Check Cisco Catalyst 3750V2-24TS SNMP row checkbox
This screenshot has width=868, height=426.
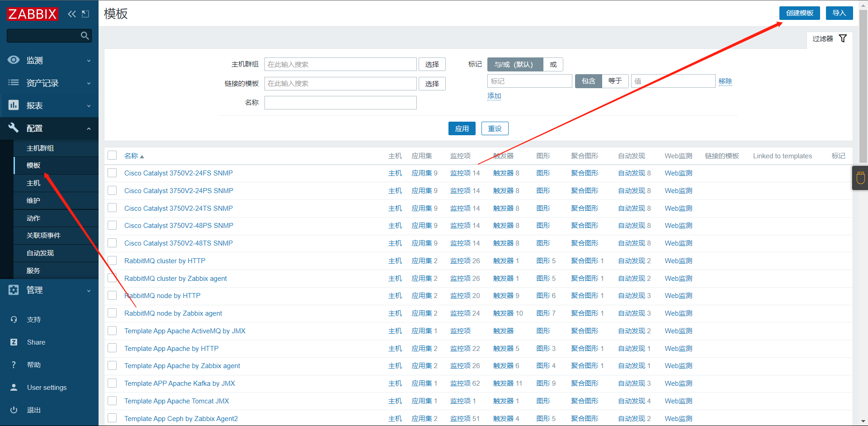tap(112, 208)
